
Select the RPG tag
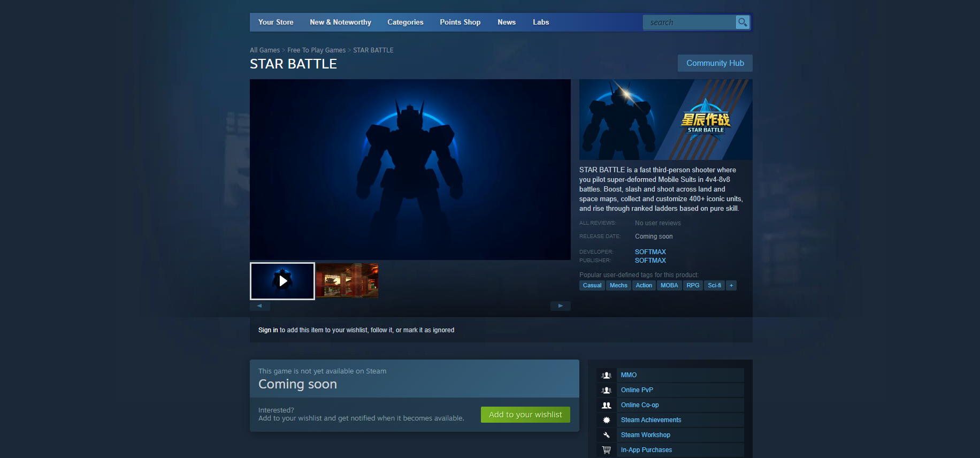[x=693, y=285]
